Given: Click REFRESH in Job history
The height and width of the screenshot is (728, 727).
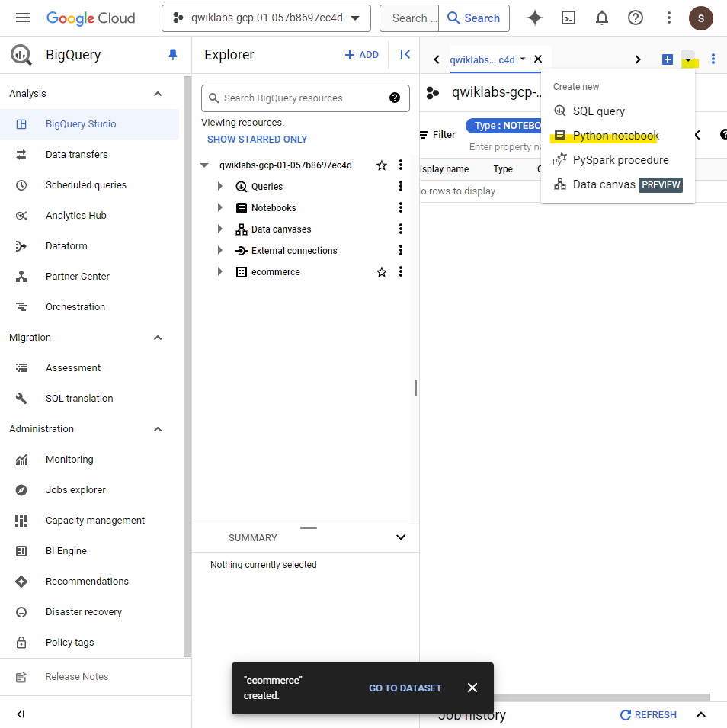Looking at the screenshot, I should pyautogui.click(x=649, y=714).
